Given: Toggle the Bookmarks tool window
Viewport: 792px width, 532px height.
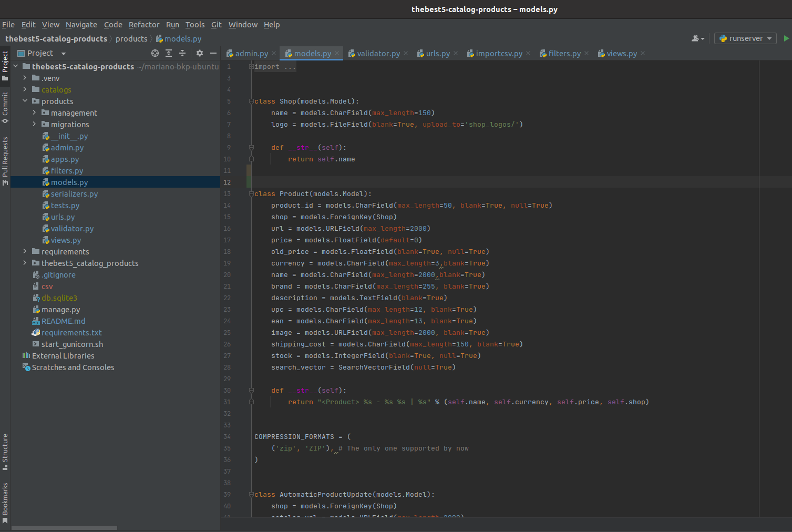Looking at the screenshot, I should [x=5, y=503].
